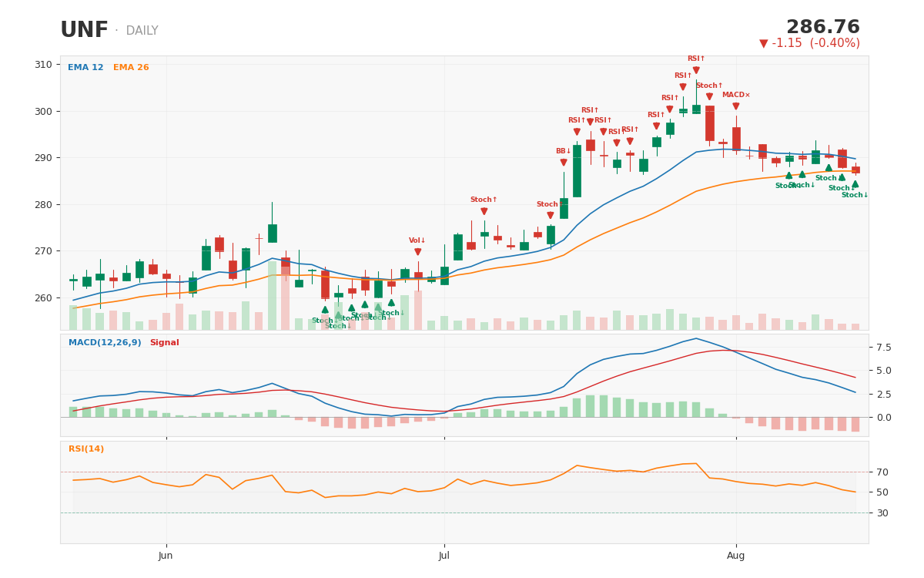Click the -1.15 (-0.40%) change value
The image size is (924, 578).
[x=816, y=43]
